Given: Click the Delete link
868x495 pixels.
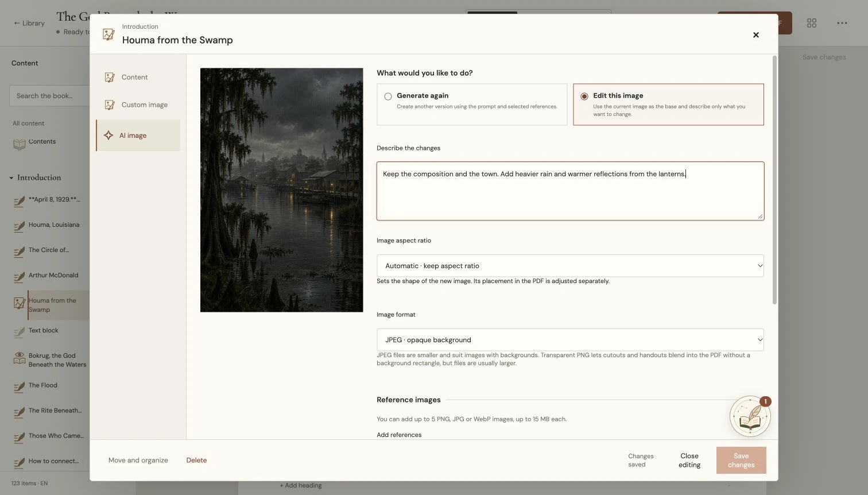Looking at the screenshot, I should coord(196,461).
